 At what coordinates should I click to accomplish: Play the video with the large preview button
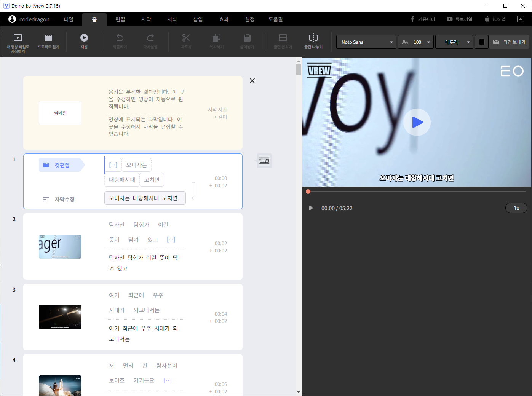(417, 122)
